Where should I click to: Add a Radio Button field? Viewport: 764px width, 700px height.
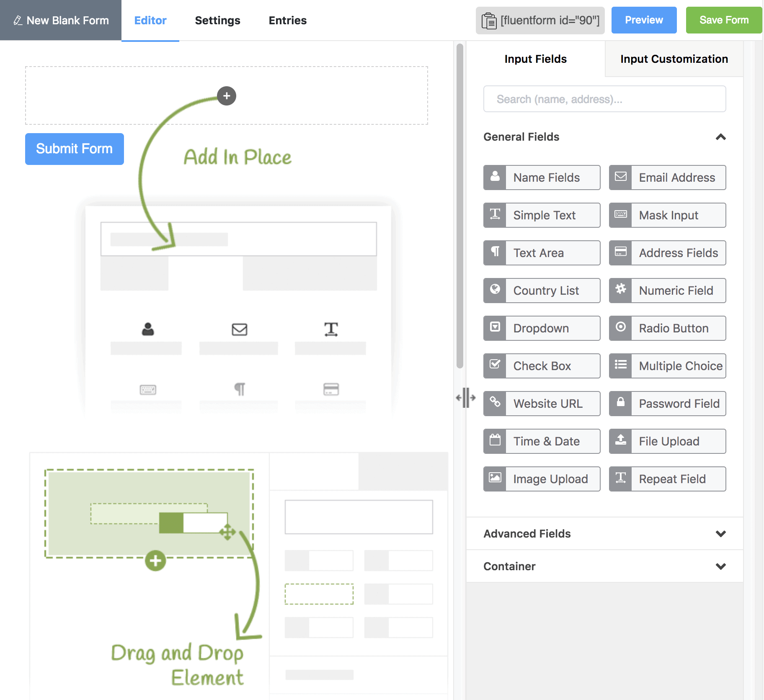(x=667, y=328)
